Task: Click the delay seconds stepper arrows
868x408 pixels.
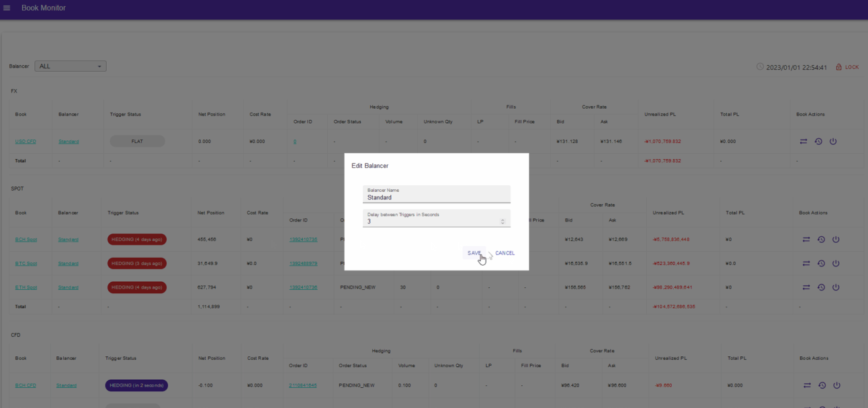Action: [503, 221]
